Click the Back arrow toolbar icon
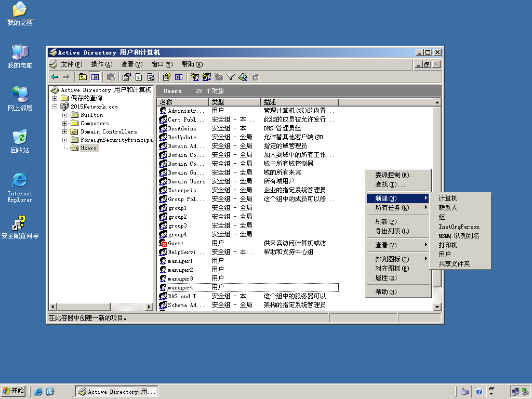This screenshot has height=399, width=532. pyautogui.click(x=55, y=77)
